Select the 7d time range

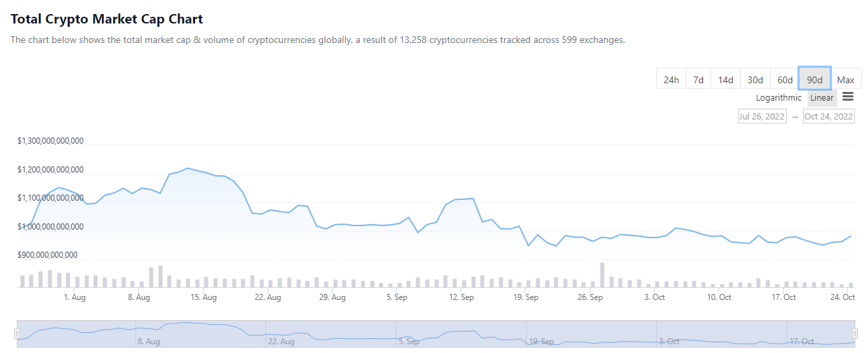(698, 80)
